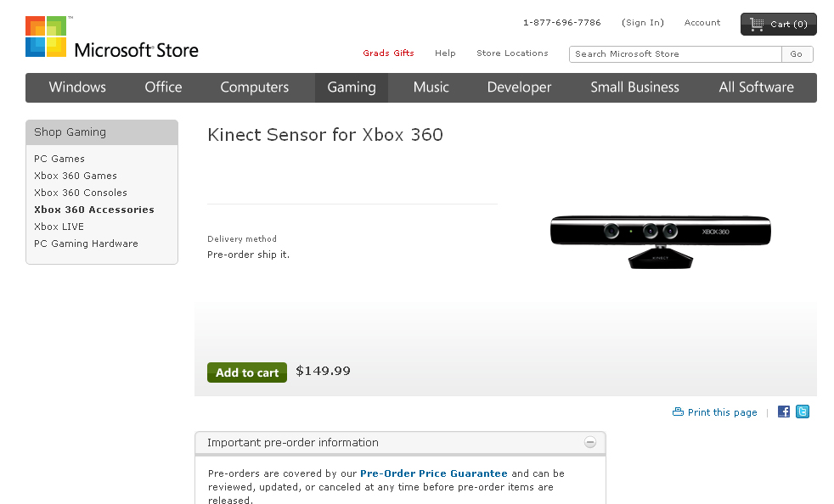Viewport: 834px width, 504px height.
Task: Click the search Go button
Action: point(797,54)
